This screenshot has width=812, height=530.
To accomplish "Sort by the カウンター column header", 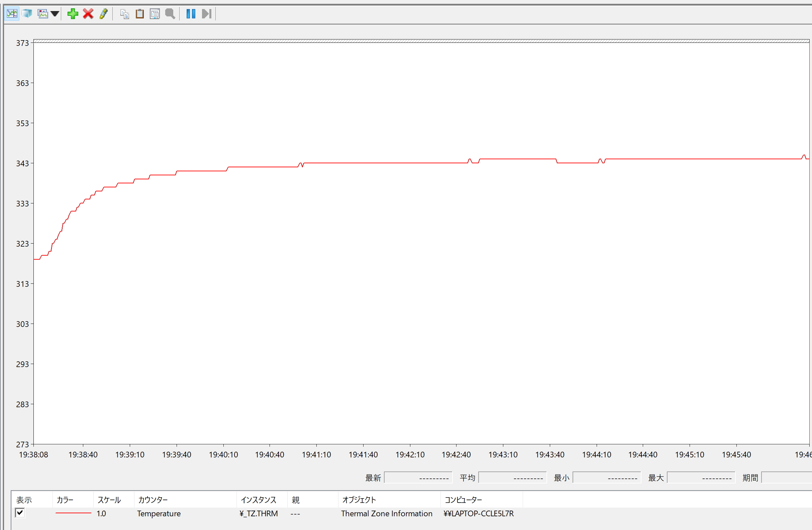I will [x=185, y=500].
